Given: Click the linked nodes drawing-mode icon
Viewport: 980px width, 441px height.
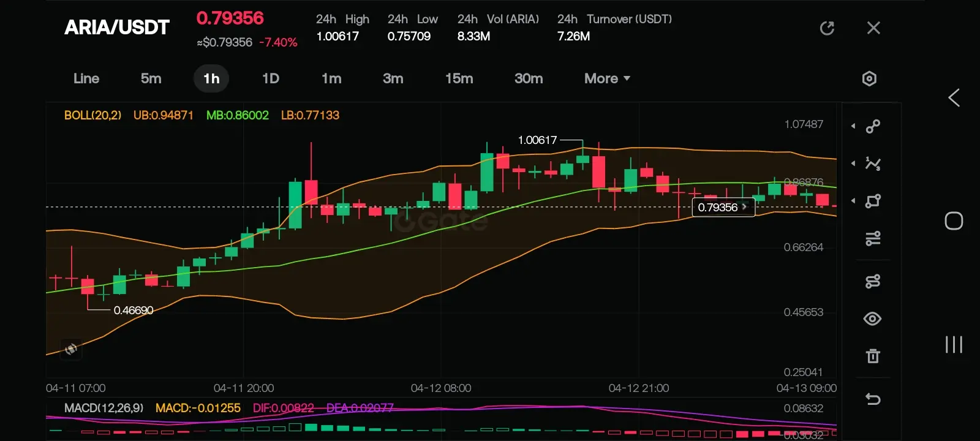Looking at the screenshot, I should click(873, 281).
